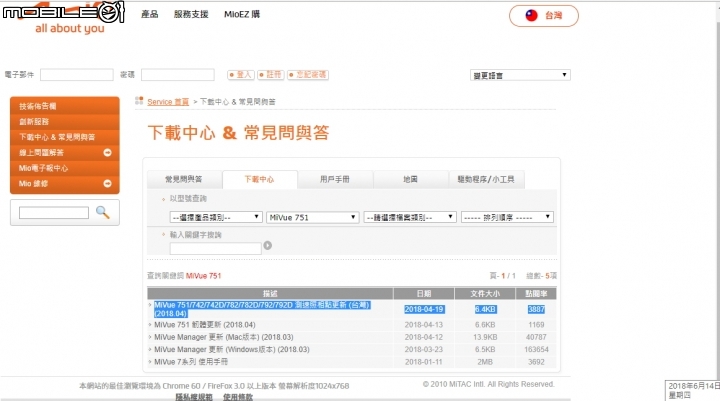Screen dimensions: 720x401
Task: Click the file size cell 13.9KB
Action: [x=485, y=337]
